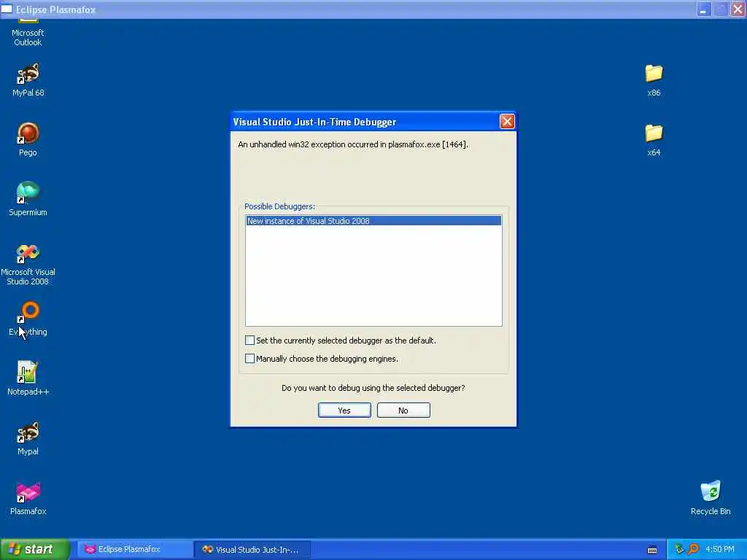
Task: Open the Plasmafox desktop shortcut
Action: tap(28, 498)
